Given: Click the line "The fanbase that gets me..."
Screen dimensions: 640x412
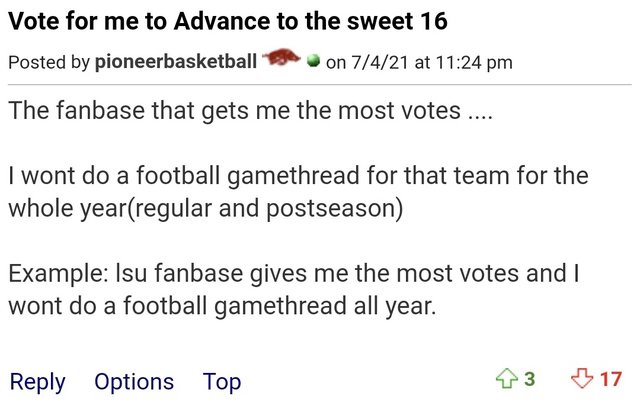Looking at the screenshot, I should [x=251, y=109].
